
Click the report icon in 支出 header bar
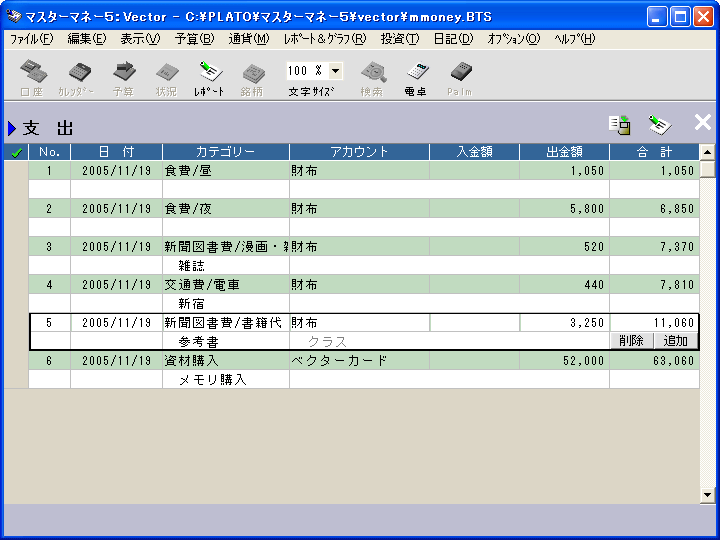(660, 124)
